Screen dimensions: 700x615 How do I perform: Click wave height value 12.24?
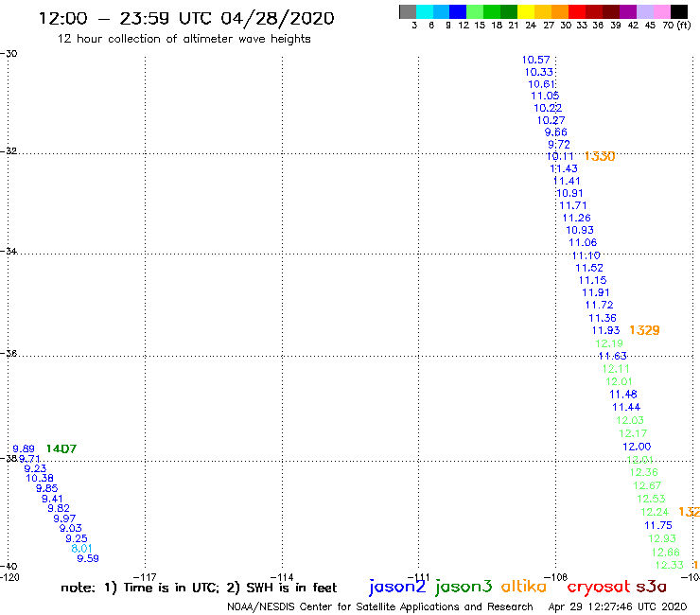click(x=655, y=512)
